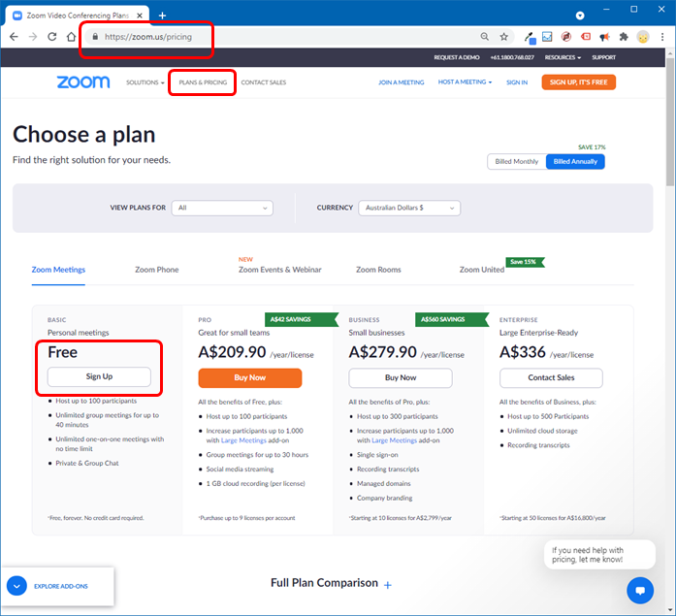Open the View Plans For dropdown
The height and width of the screenshot is (616, 676).
222,208
